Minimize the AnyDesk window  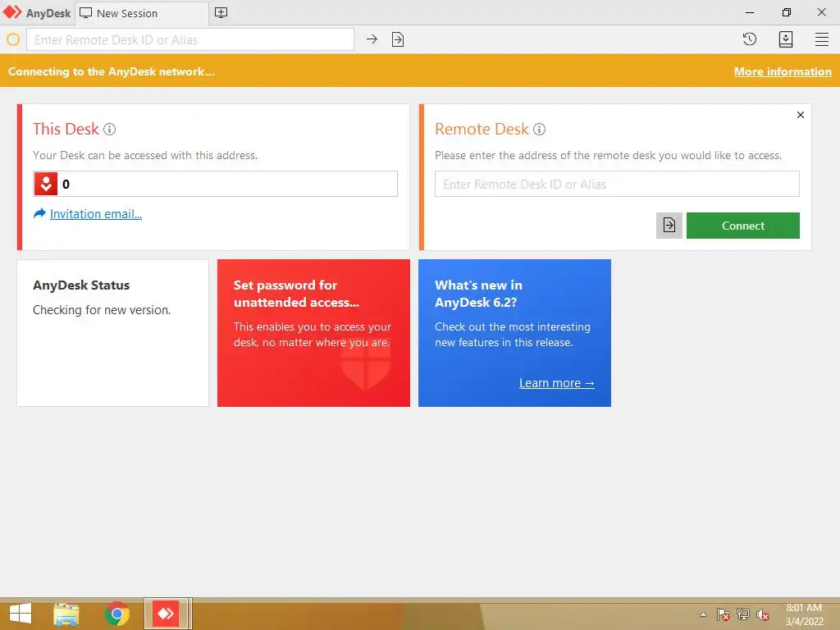pyautogui.click(x=750, y=12)
